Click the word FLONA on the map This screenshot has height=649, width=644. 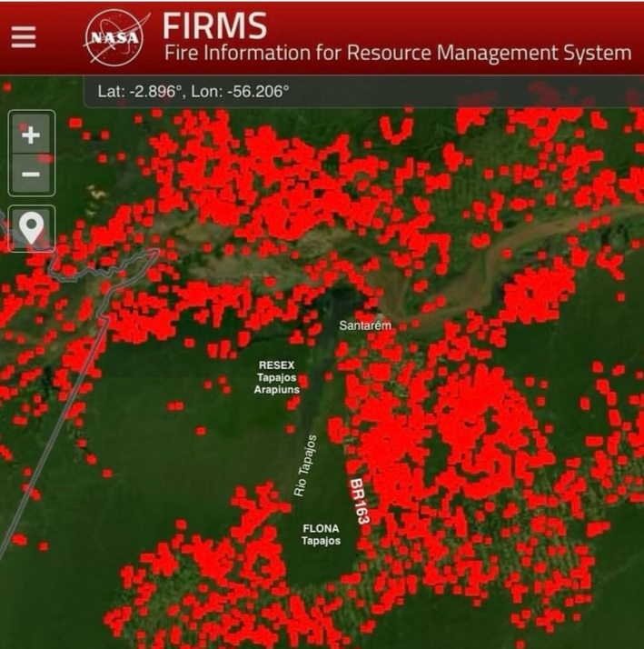(321, 527)
